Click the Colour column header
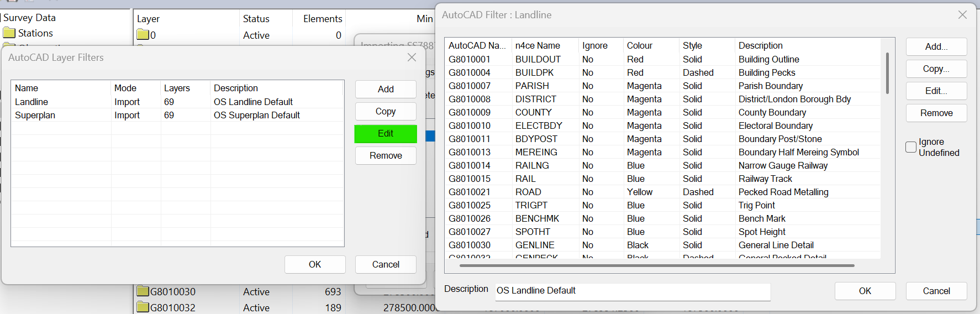Screen dimensions: 980x314 652,45
